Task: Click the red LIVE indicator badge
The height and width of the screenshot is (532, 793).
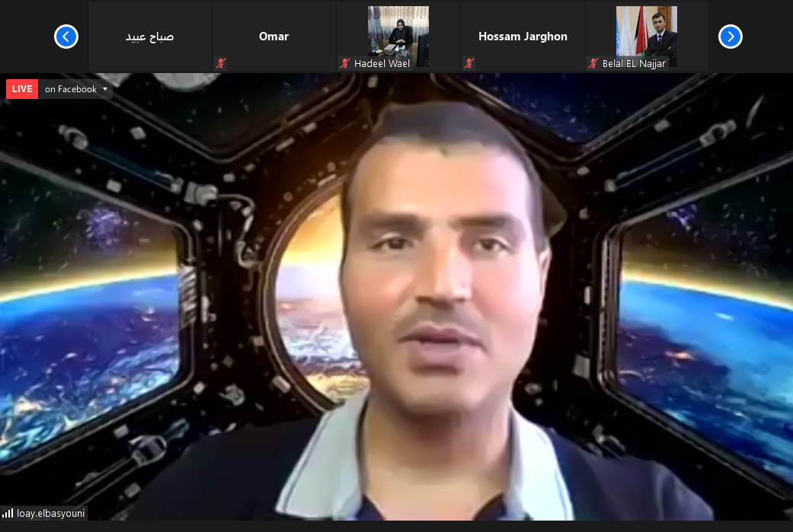Action: click(x=22, y=89)
